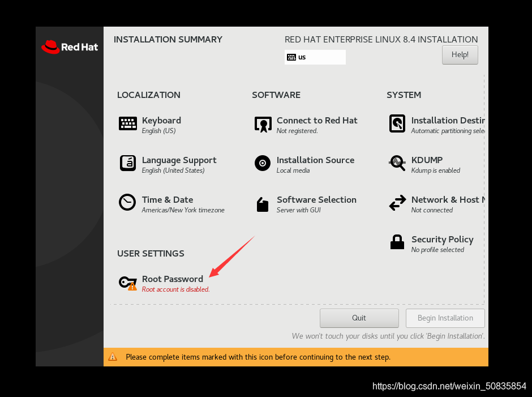Open KDUMP label

pyautogui.click(x=427, y=160)
